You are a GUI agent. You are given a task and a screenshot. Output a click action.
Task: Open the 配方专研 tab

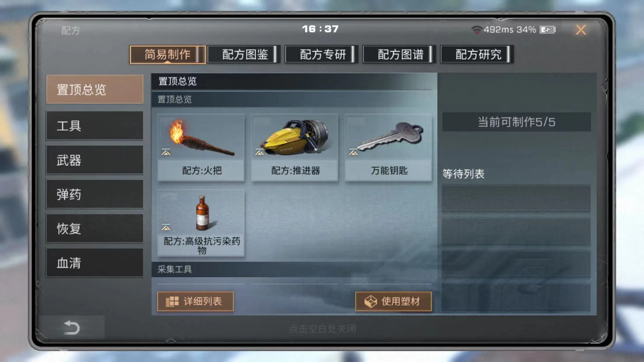click(321, 55)
